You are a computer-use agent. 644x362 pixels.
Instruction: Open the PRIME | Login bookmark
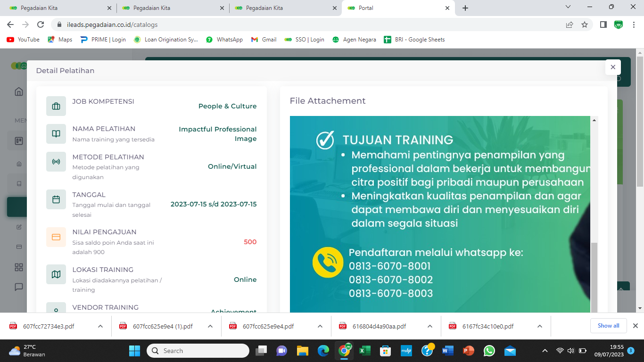(103, 40)
